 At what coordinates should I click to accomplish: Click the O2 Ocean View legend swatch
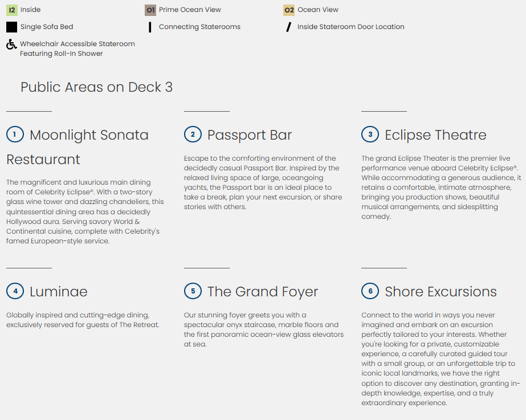pos(289,10)
